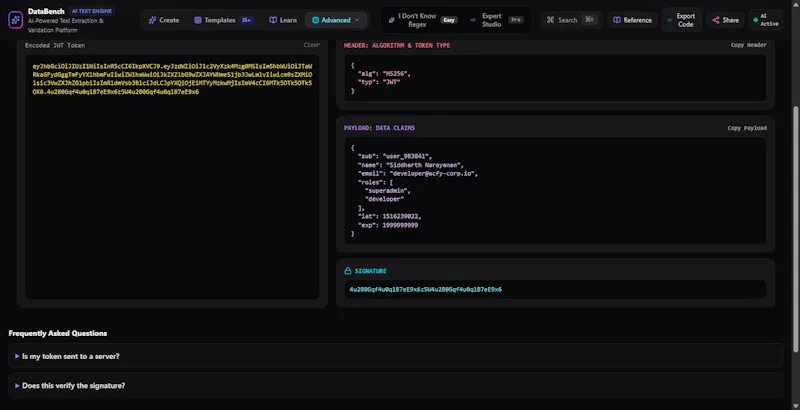The height and width of the screenshot is (410, 800).
Task: Click the Copy Header button
Action: coord(748,45)
